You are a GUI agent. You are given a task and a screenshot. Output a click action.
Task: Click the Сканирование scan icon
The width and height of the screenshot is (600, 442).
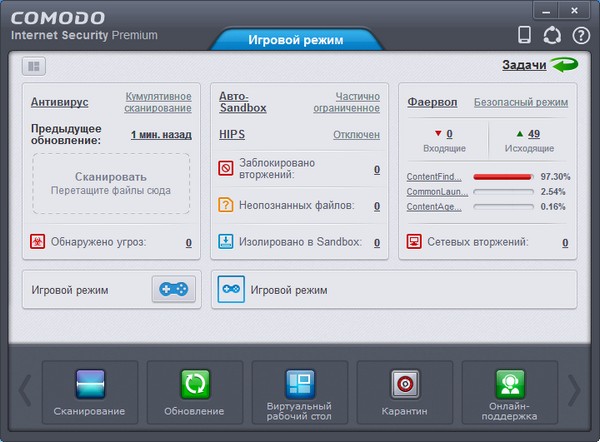pos(90,385)
